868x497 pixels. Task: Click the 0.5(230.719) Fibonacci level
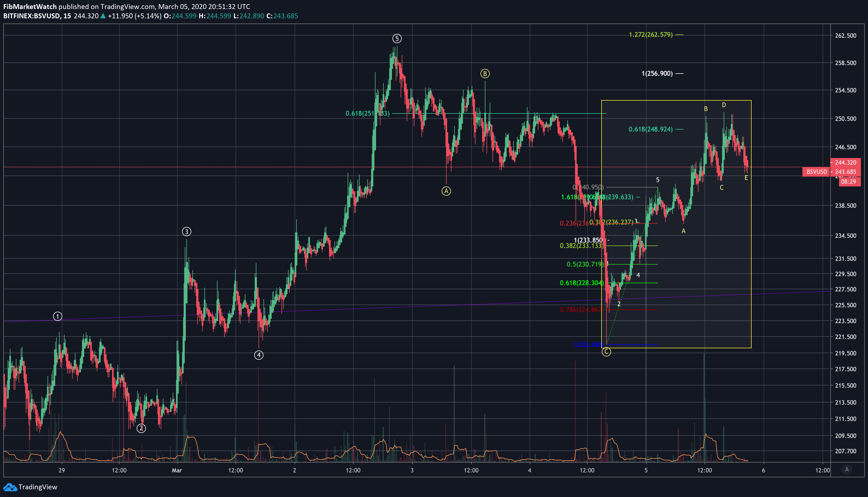585,265
